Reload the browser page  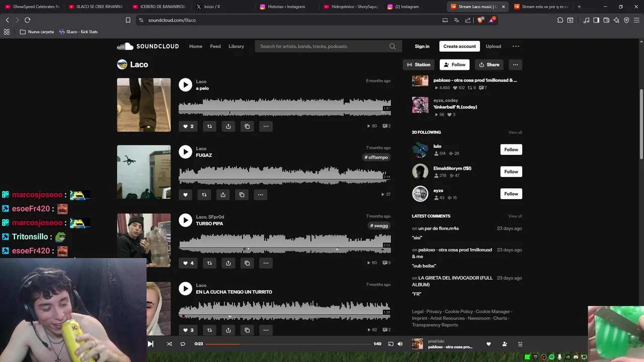(x=27, y=20)
